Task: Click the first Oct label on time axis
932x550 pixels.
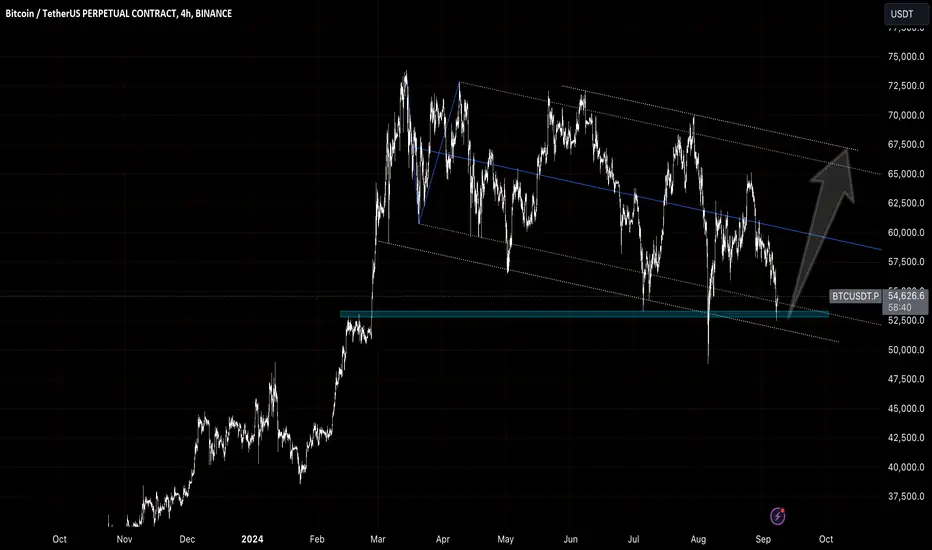Action: pyautogui.click(x=59, y=539)
